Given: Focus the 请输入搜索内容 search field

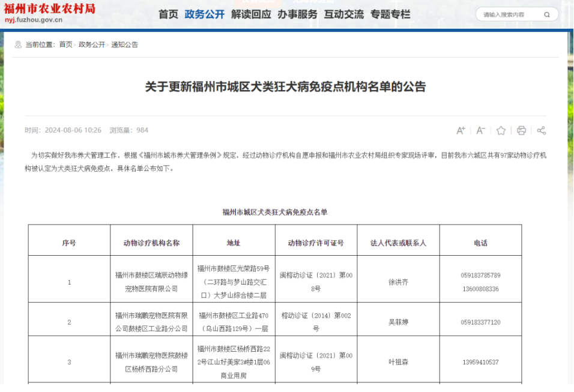Looking at the screenshot, I should tap(510, 14).
